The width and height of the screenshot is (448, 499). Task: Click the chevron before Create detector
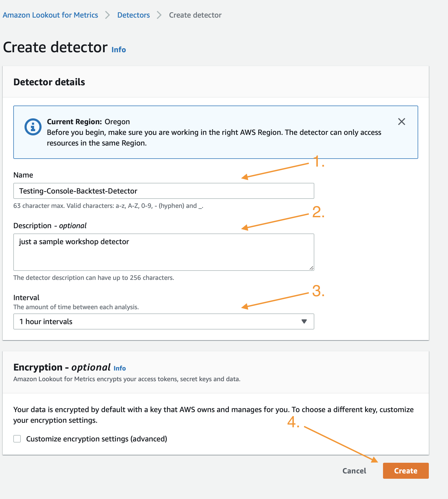159,15
